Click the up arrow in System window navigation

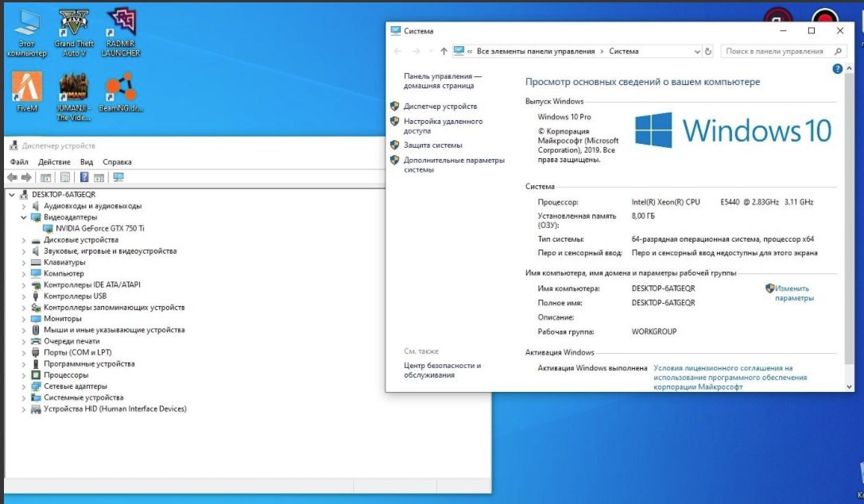coord(444,51)
